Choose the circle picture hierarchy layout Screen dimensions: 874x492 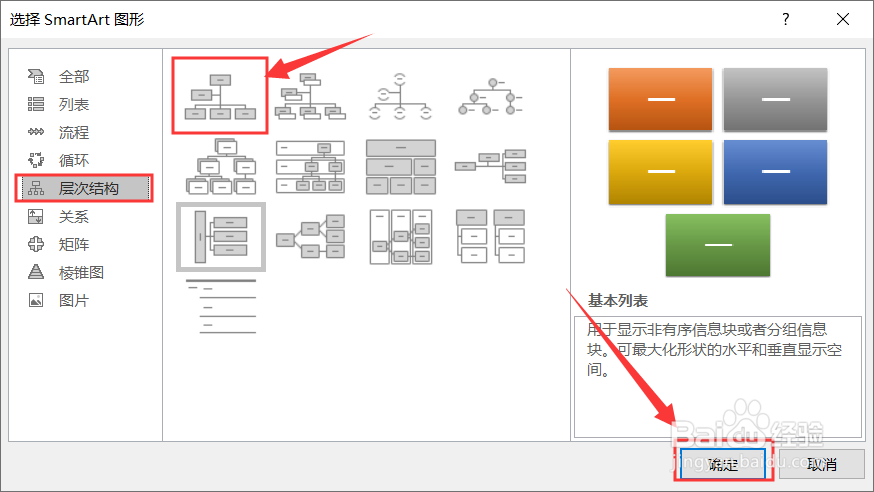[x=491, y=96]
